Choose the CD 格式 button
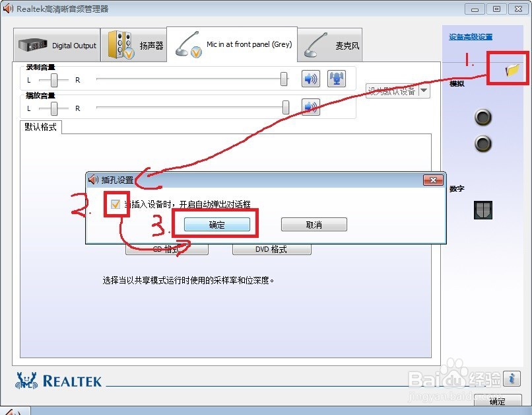The width and height of the screenshot is (532, 415). (x=166, y=249)
